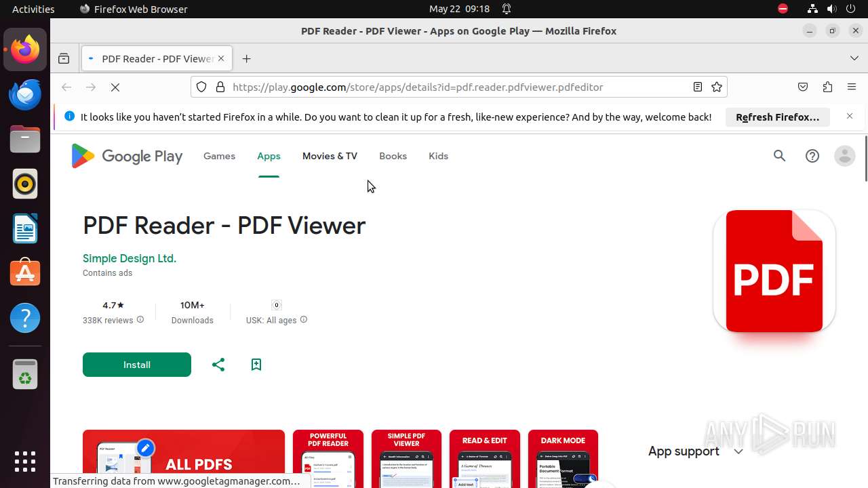Screen dimensions: 868x488
Task: Go to the Games section
Action: [x=219, y=156]
